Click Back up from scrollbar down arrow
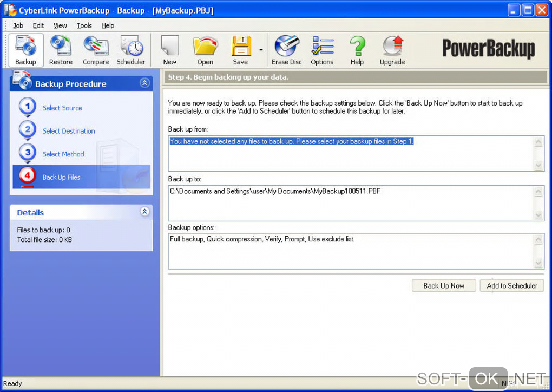The width and height of the screenshot is (552, 392). click(x=538, y=165)
